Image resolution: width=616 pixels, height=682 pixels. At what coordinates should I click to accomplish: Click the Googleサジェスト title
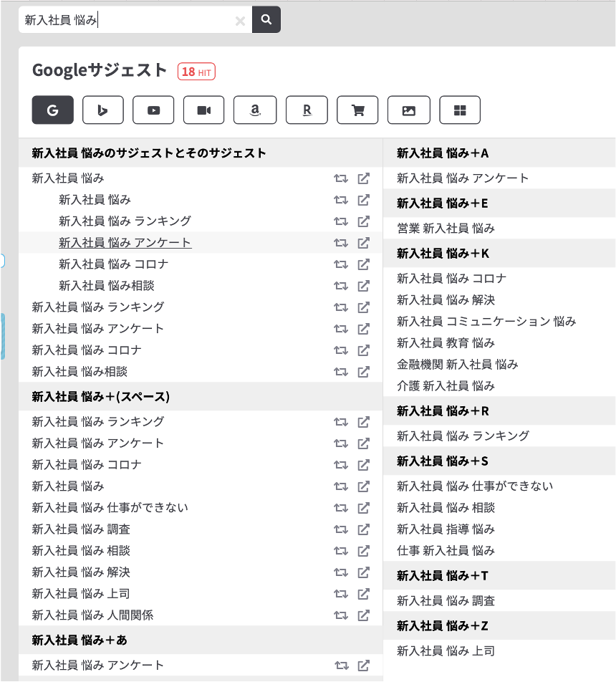pos(100,70)
